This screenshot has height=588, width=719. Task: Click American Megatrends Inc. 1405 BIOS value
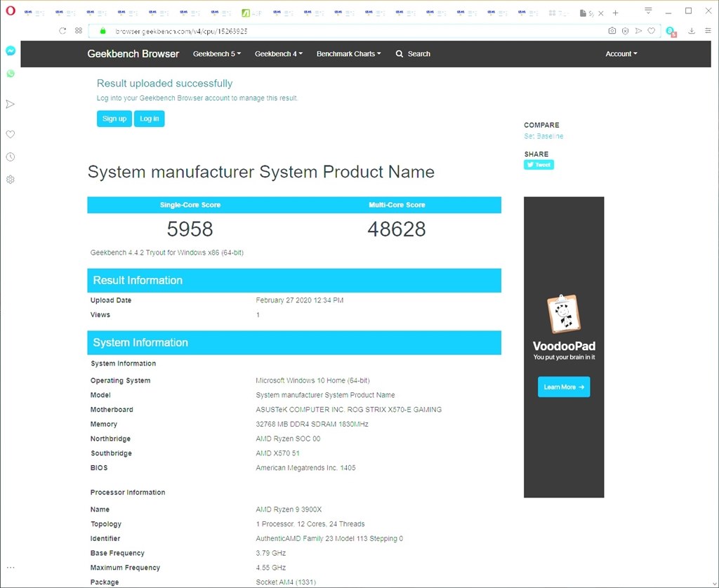coord(306,468)
